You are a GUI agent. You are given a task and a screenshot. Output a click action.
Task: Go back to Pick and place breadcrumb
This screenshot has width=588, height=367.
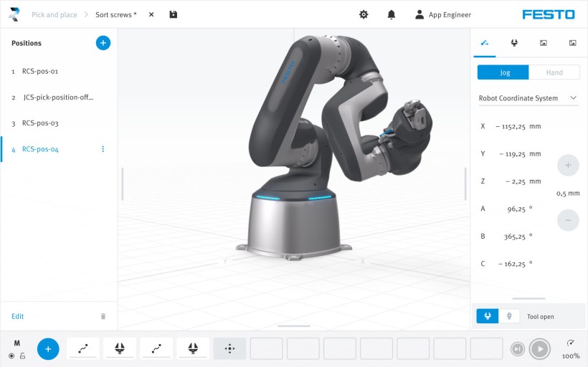pyautogui.click(x=54, y=14)
